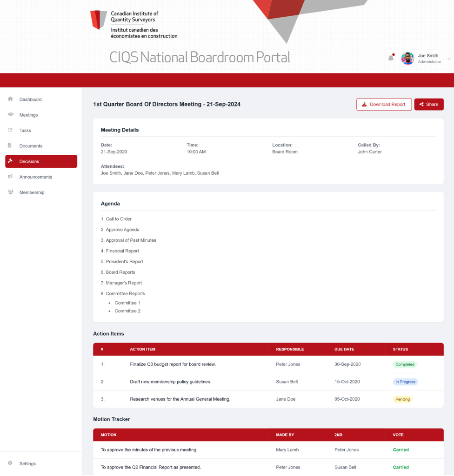Open Membership via its people icon
Image resolution: width=454 pixels, height=476 pixels.
(10, 192)
